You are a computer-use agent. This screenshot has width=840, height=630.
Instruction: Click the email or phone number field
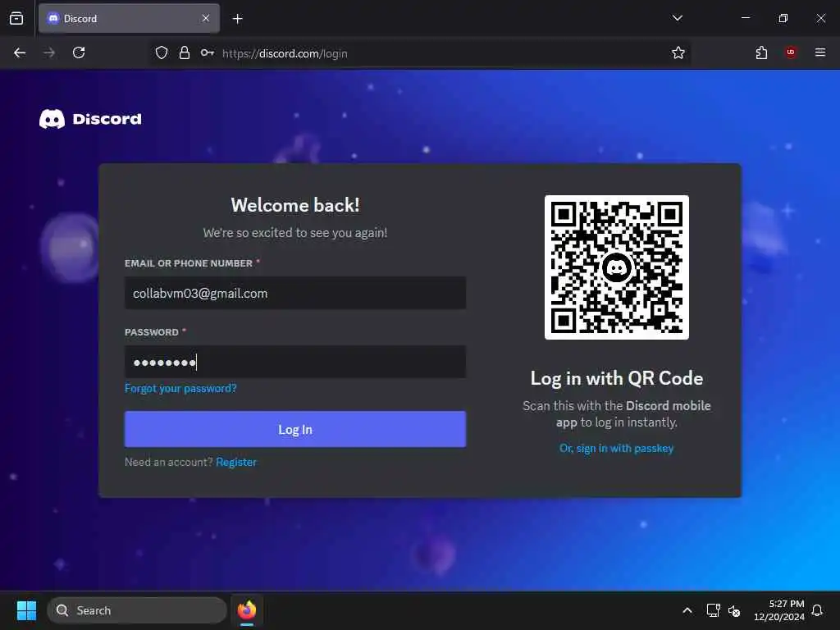coord(295,293)
